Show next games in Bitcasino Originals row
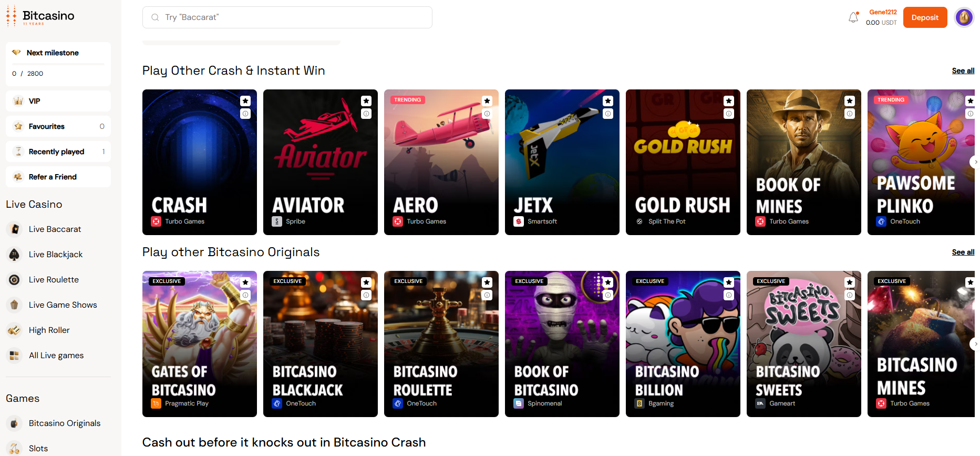The height and width of the screenshot is (456, 980). pyautogui.click(x=974, y=344)
